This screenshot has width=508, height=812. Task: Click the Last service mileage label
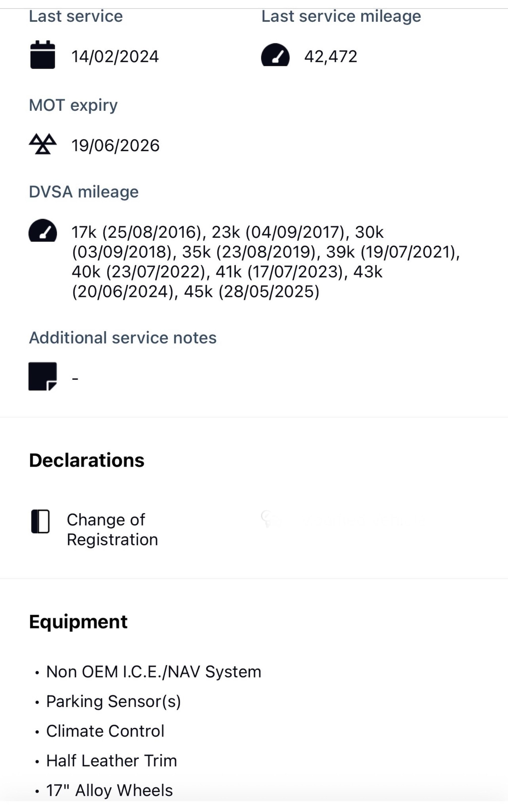point(341,16)
